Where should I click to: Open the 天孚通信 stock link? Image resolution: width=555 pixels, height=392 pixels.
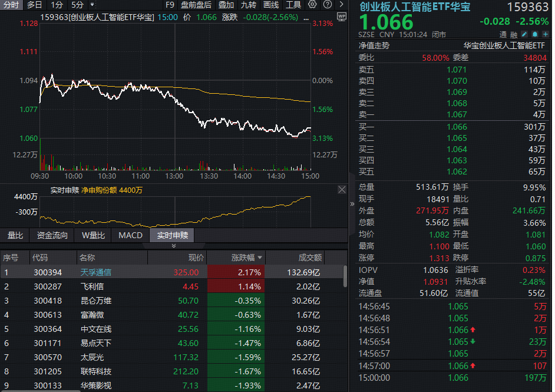coord(96,272)
